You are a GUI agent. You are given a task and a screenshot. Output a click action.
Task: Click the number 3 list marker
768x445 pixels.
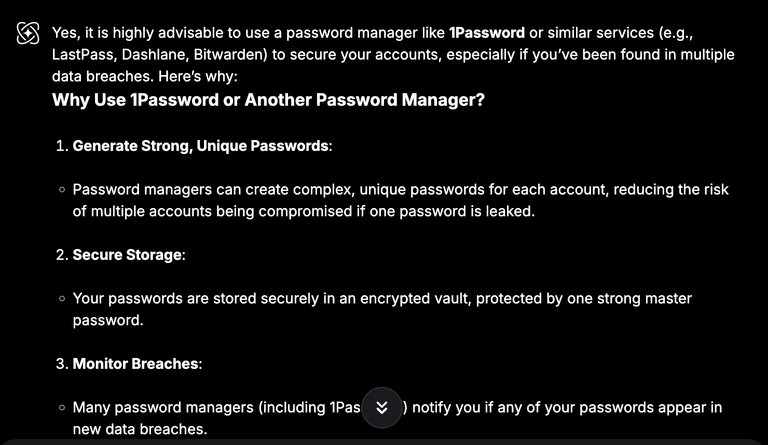tap(61, 364)
